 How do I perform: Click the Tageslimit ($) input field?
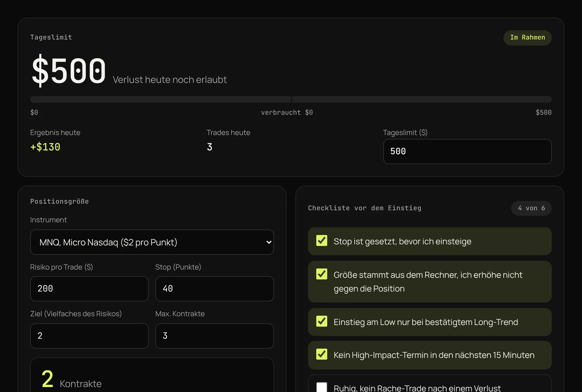pyautogui.click(x=467, y=151)
